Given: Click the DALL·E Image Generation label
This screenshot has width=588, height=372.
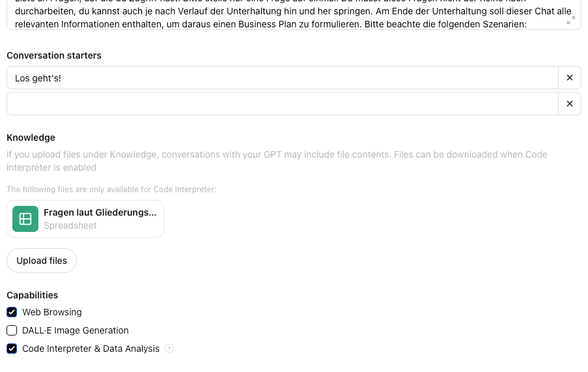Looking at the screenshot, I should click(76, 330).
